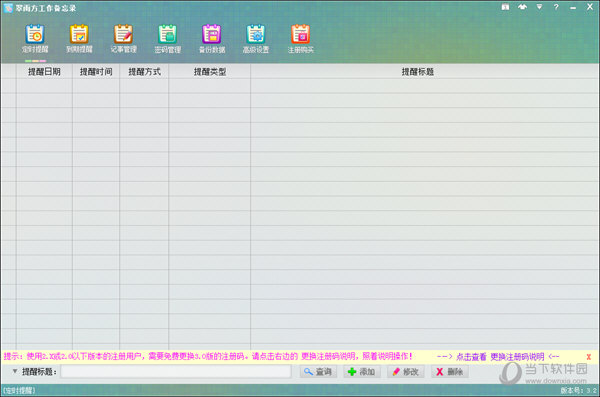Click the 查询 search button
The image size is (600, 397).
[318, 372]
